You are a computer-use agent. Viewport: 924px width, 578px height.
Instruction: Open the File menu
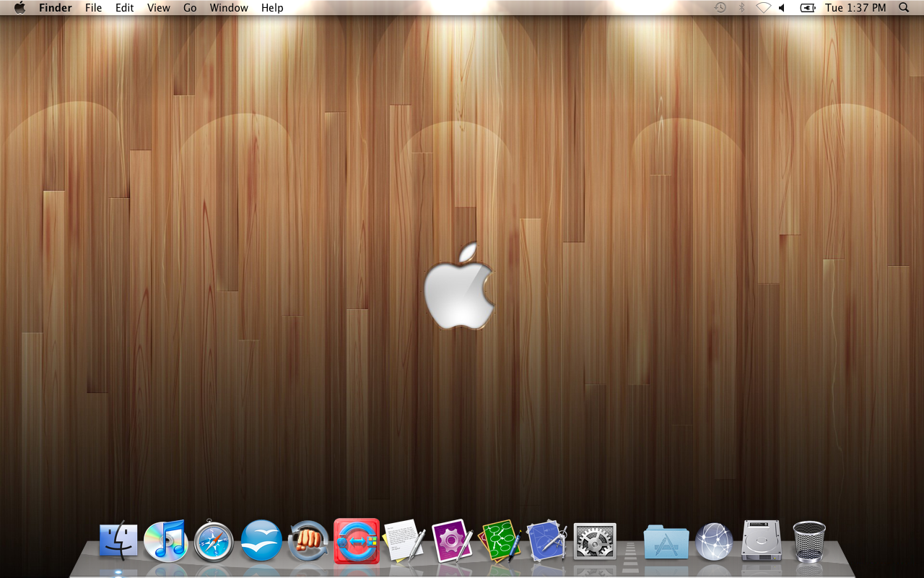(94, 8)
